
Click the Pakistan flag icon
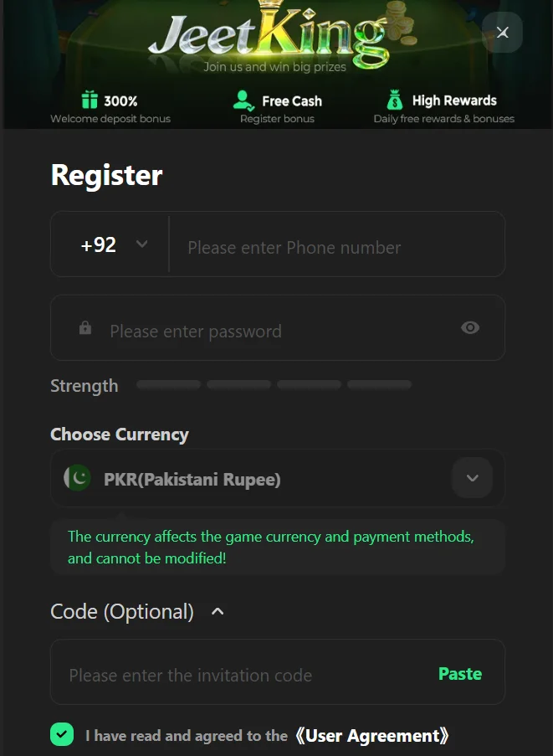[78, 478]
